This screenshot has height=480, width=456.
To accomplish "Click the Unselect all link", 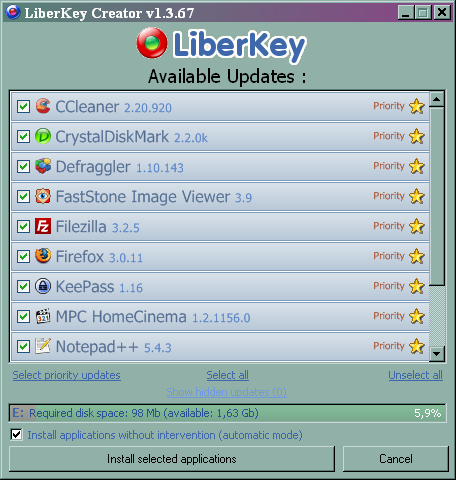I will 416,375.
